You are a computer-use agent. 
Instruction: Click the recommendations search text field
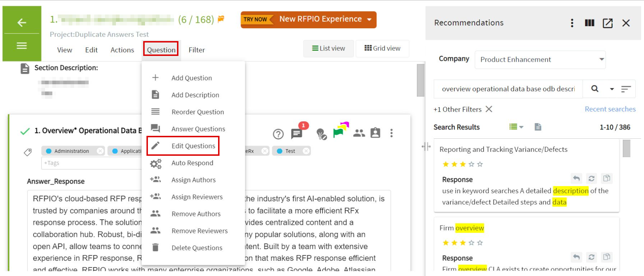click(508, 89)
